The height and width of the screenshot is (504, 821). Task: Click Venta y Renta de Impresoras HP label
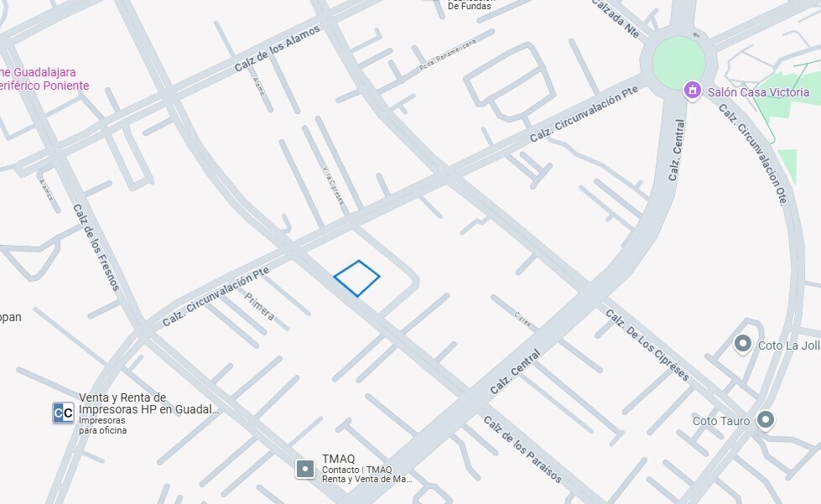148,403
